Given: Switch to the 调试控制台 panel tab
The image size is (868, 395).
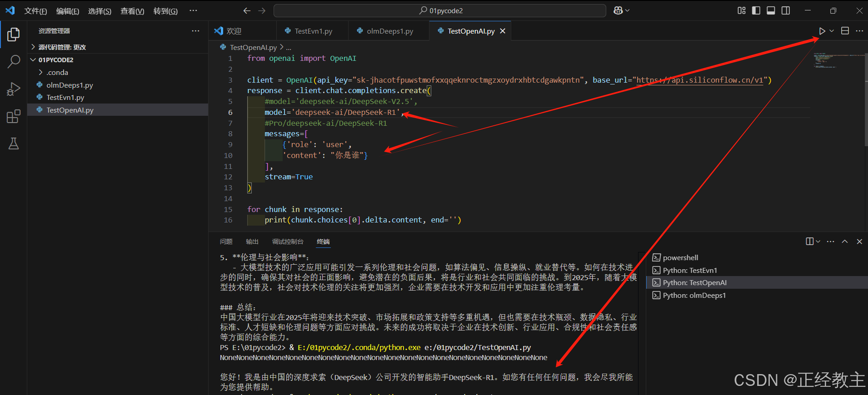Looking at the screenshot, I should [x=288, y=242].
